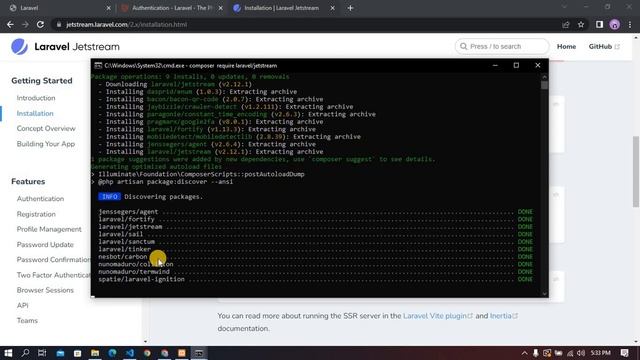Open Windows taskbar search
The image size is (640, 360).
[x=25, y=353]
